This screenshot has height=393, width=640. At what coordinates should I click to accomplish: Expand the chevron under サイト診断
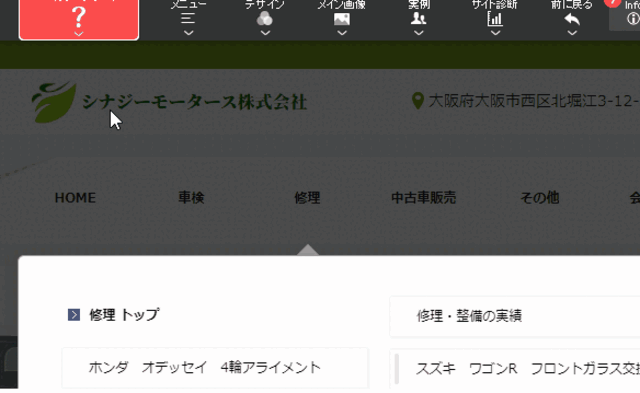(x=495, y=33)
